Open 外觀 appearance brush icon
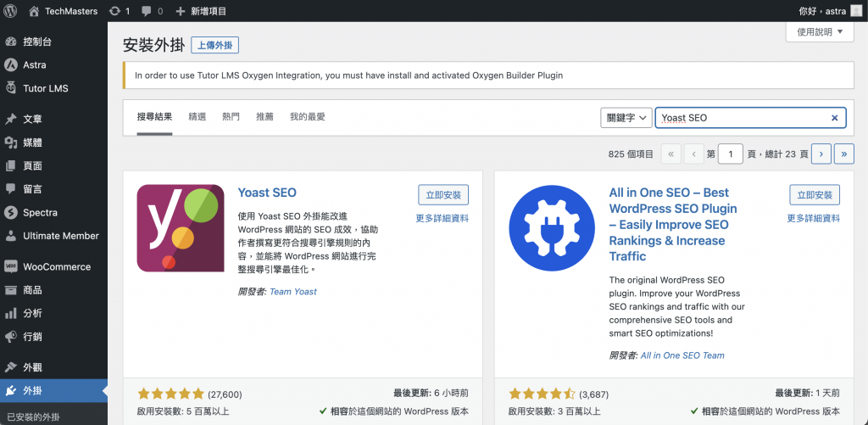The height and width of the screenshot is (425, 868). tap(10, 367)
